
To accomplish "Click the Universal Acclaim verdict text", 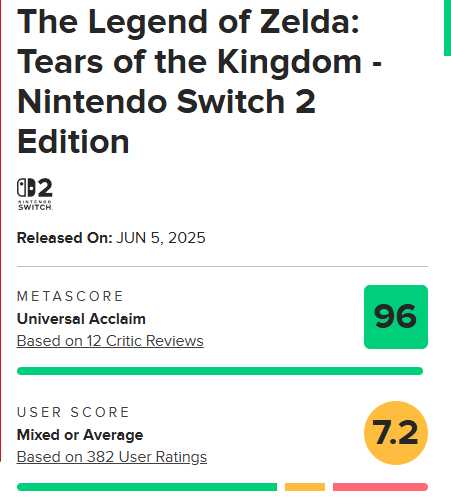I will coord(81,319).
